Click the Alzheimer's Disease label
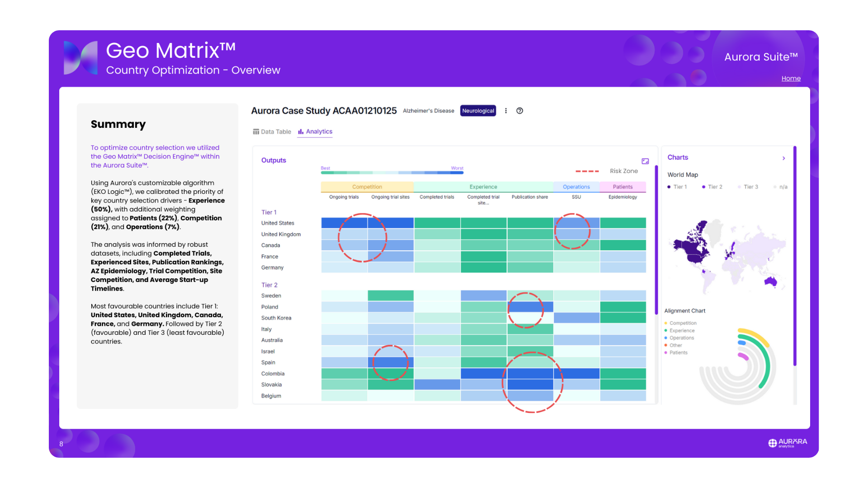This screenshot has height=488, width=868. pyautogui.click(x=428, y=111)
